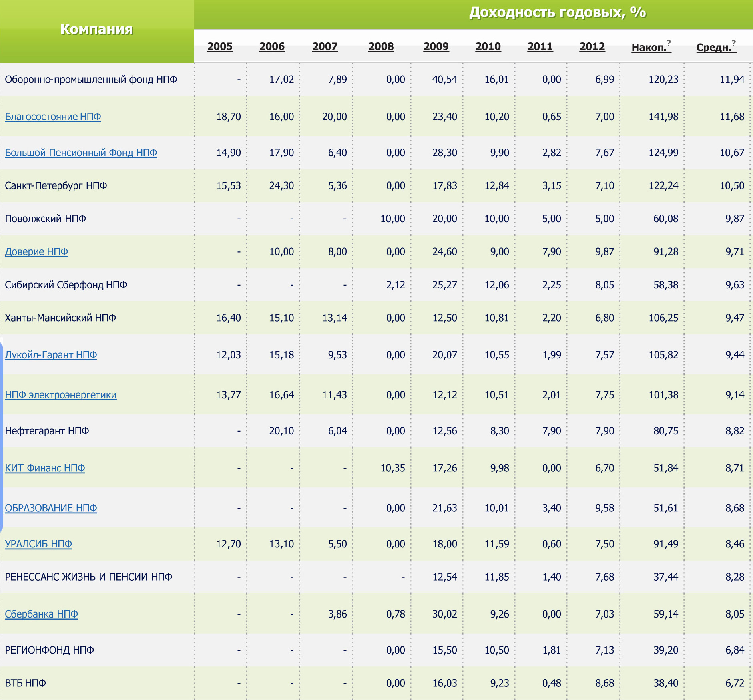Image resolution: width=753 pixels, height=700 pixels.
Task: Sort the table by the 2006 column
Action: coord(272,46)
